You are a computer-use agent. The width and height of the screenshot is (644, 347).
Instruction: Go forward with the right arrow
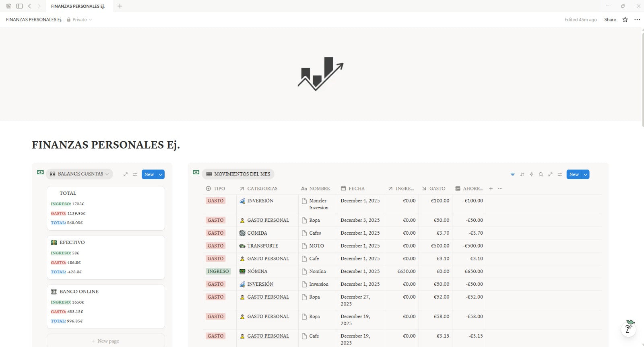point(39,6)
